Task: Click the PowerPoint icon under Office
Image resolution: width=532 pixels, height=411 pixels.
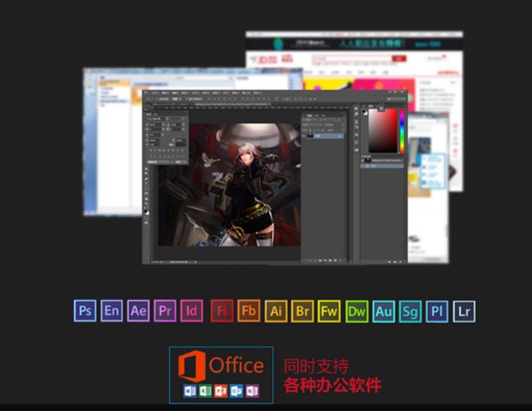Action: pos(222,391)
